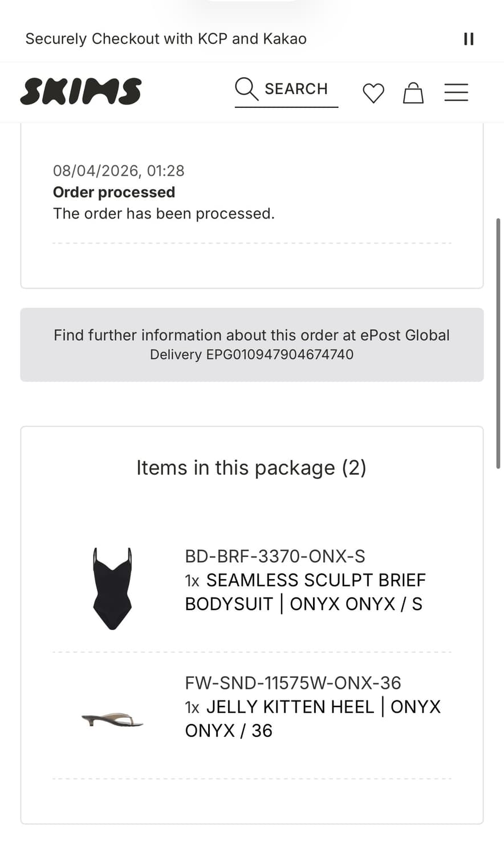The width and height of the screenshot is (504, 856).
Task: Click the magnifying glass search icon
Action: (246, 89)
